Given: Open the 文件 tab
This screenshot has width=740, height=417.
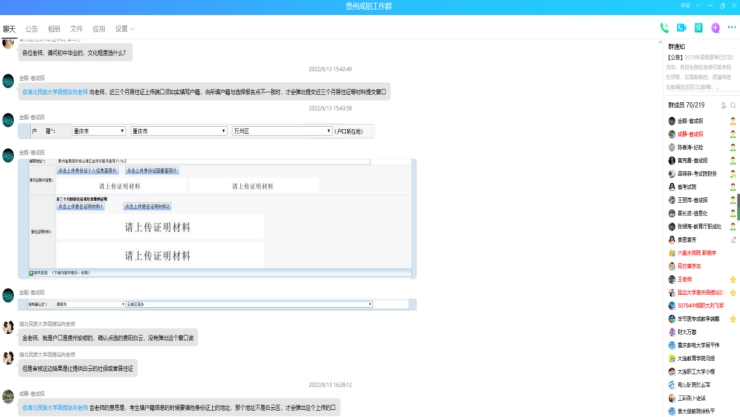Looking at the screenshot, I should [x=76, y=29].
